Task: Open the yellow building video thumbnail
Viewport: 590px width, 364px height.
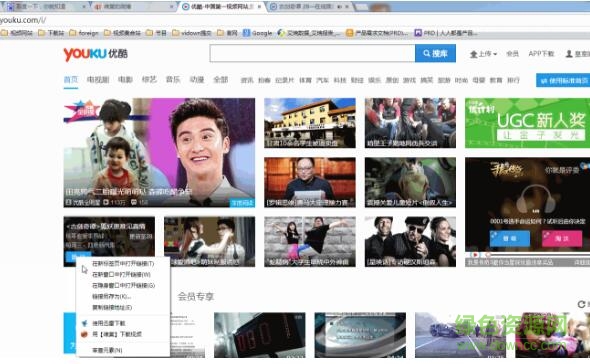Action: pos(310,123)
